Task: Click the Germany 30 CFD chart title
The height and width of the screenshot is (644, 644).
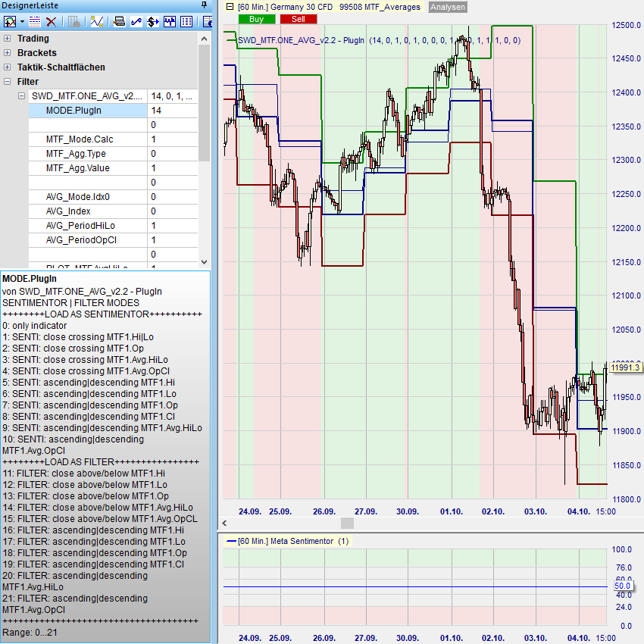Action: click(329, 7)
